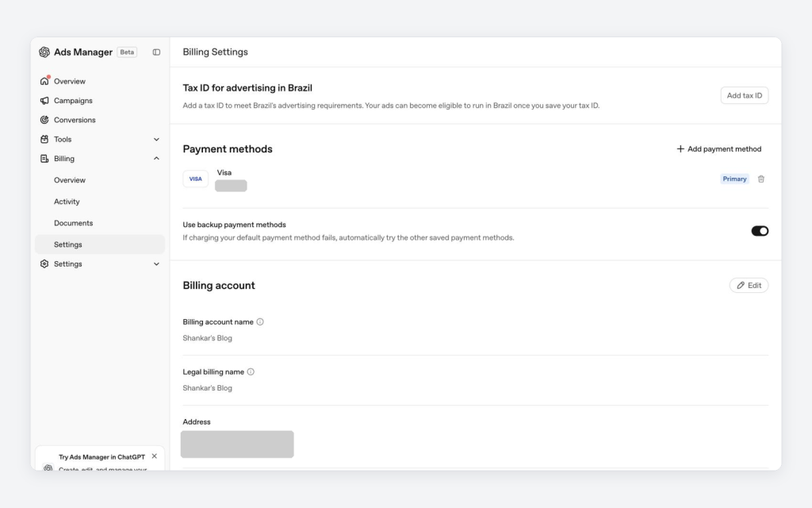Toggle Use backup payment methods switch
812x508 pixels.
coord(760,231)
